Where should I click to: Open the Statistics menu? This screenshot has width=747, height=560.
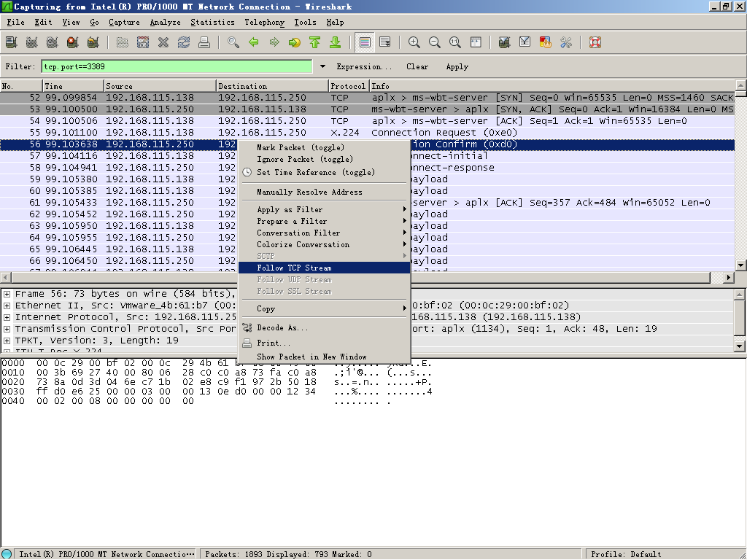212,23
